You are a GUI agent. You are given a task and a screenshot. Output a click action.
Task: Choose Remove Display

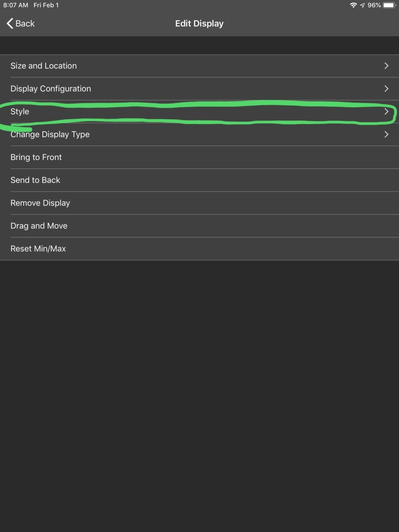tap(199, 203)
